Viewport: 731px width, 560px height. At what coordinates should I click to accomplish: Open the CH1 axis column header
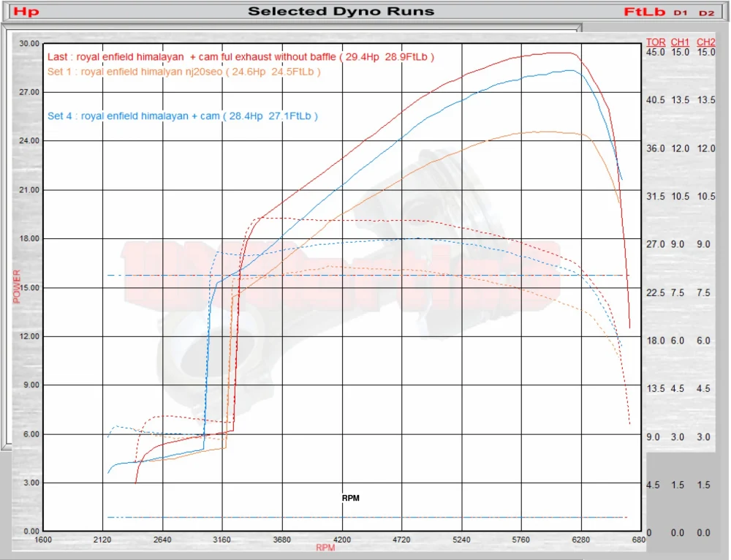tap(680, 42)
